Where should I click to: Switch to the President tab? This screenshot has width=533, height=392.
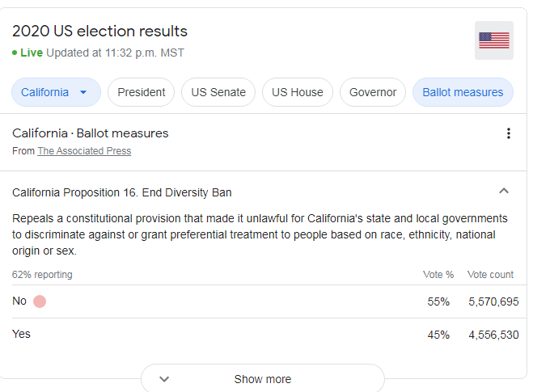141,92
